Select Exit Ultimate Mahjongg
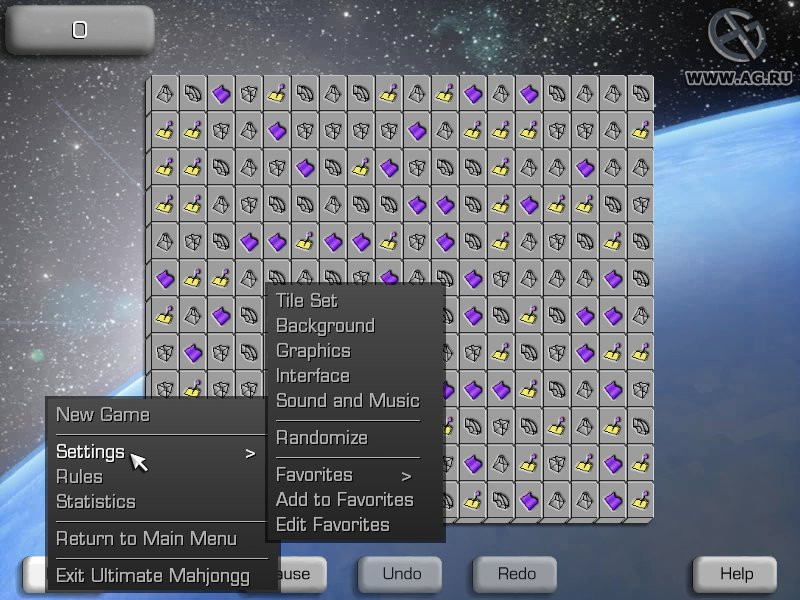 click(x=153, y=576)
